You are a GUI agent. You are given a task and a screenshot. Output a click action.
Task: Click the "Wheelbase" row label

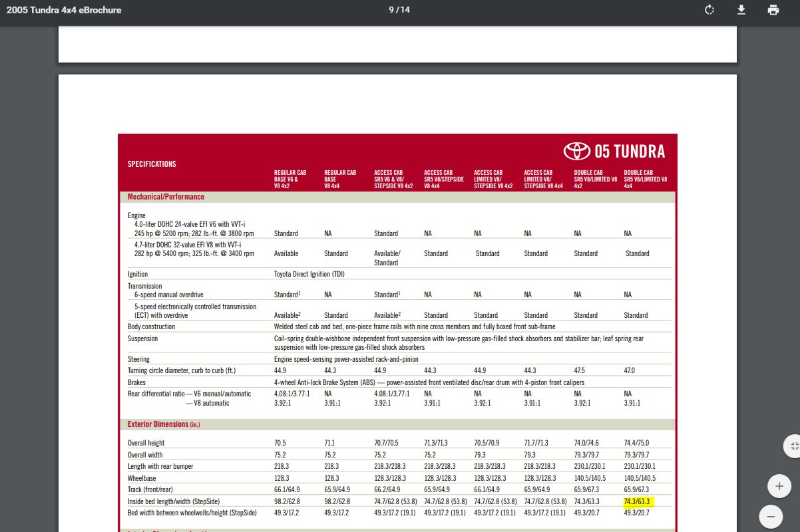[x=142, y=478]
